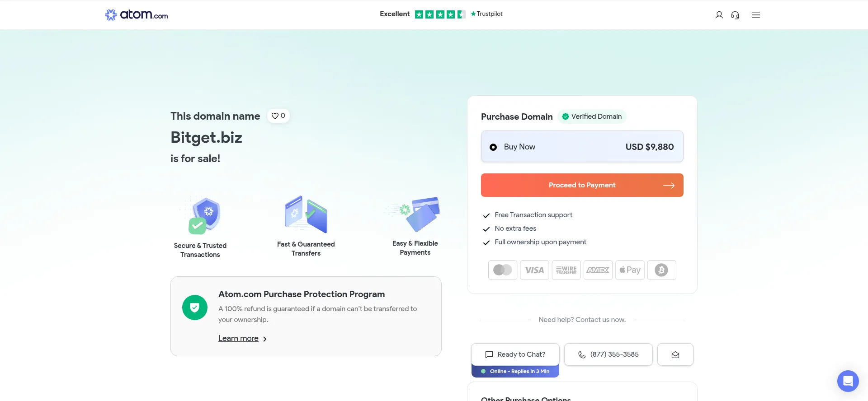The width and height of the screenshot is (868, 401).
Task: Click the VISA payment icon
Action: point(534,270)
